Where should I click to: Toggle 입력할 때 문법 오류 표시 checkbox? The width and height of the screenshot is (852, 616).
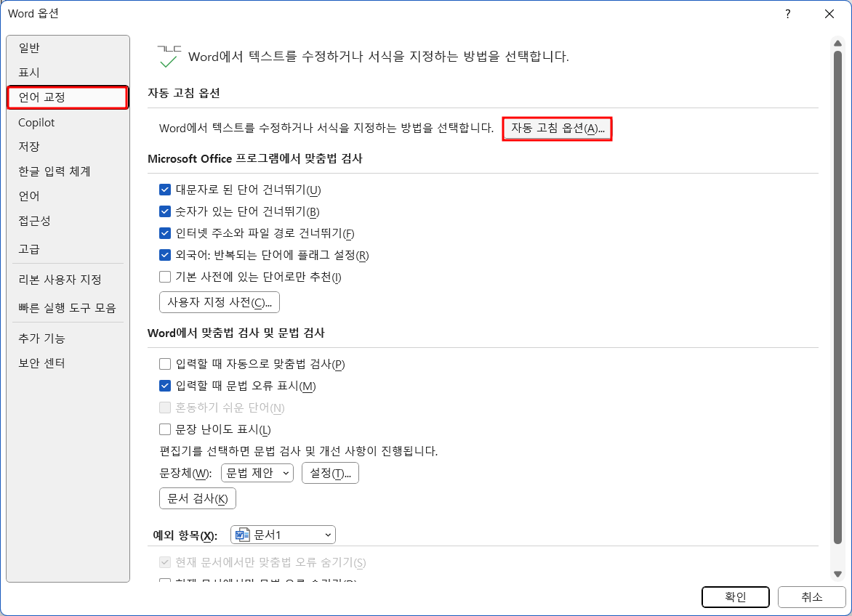click(x=164, y=386)
